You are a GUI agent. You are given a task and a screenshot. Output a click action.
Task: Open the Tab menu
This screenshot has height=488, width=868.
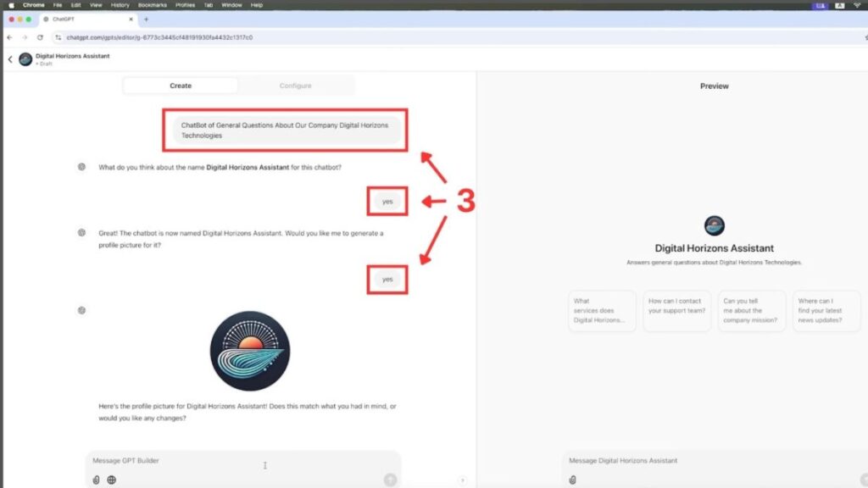click(209, 5)
